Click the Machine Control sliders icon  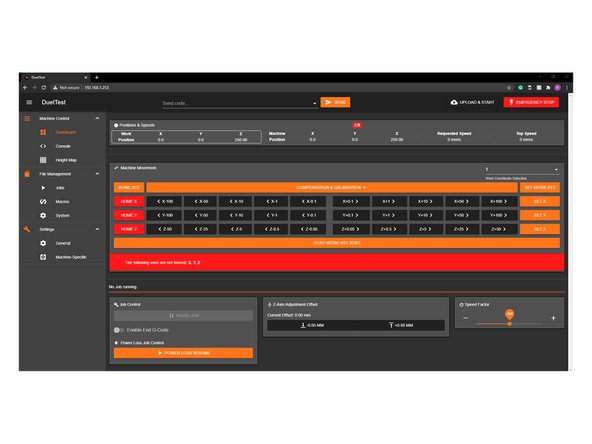(x=27, y=119)
